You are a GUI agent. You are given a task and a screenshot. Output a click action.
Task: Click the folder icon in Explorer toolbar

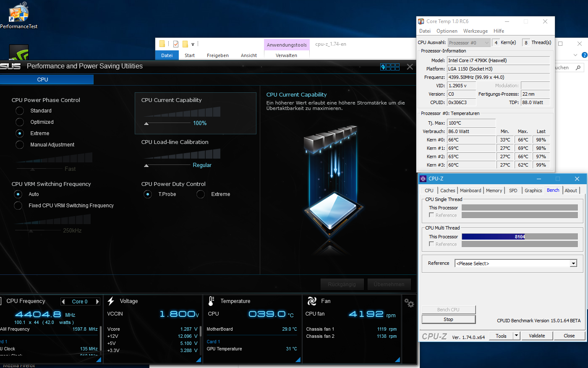pos(162,44)
